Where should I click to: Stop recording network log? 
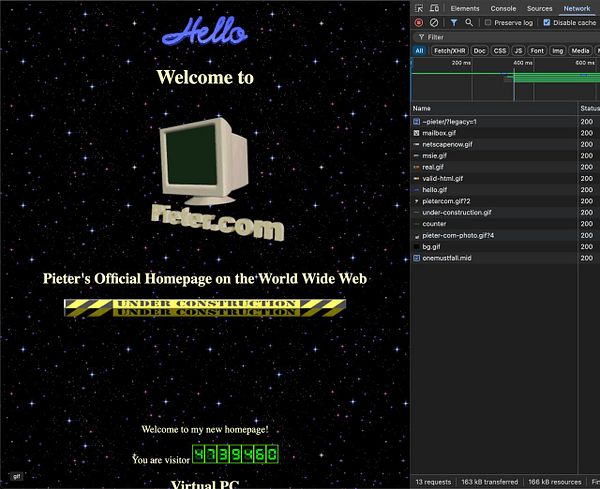[419, 23]
